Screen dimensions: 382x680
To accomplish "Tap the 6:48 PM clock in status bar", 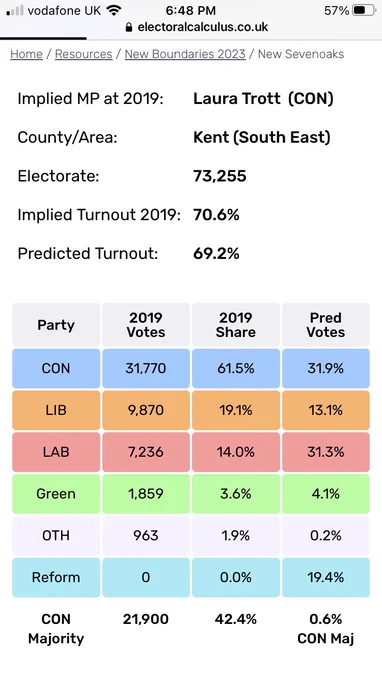I will pos(190,10).
